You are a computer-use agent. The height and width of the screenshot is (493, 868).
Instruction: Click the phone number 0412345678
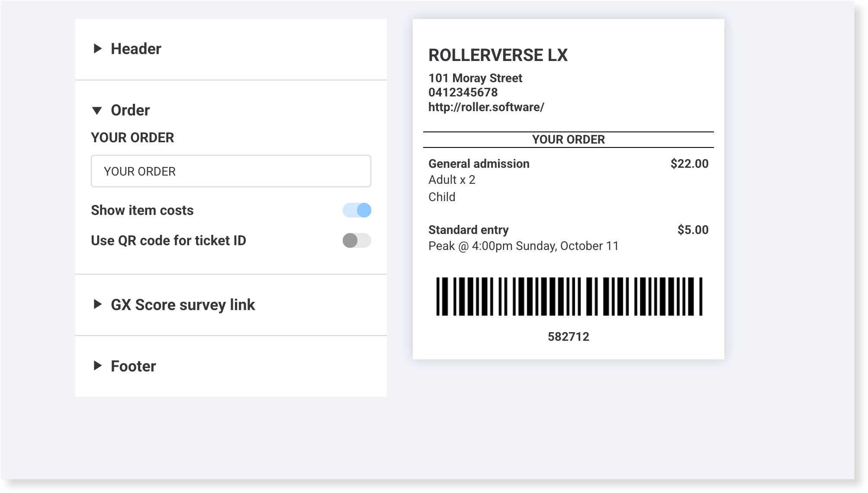click(x=463, y=93)
